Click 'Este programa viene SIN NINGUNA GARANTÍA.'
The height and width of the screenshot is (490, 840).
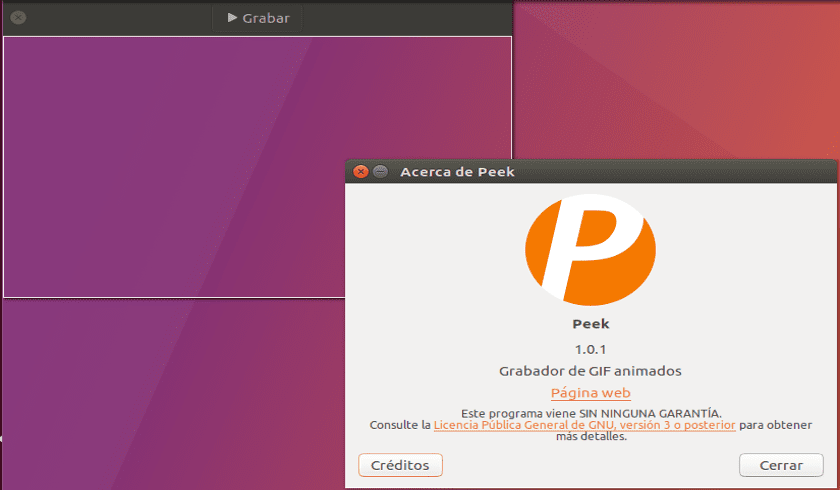pos(591,413)
